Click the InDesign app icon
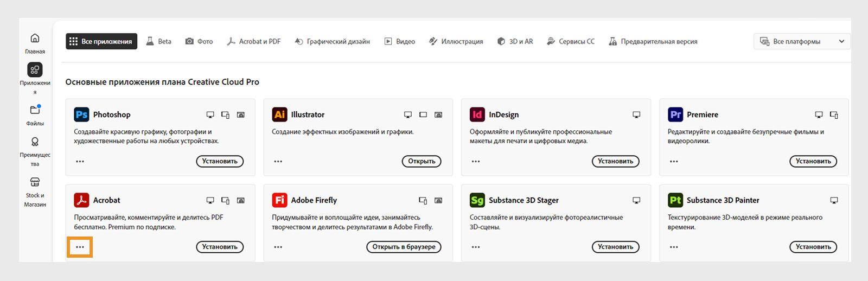868x281 pixels. coord(477,114)
